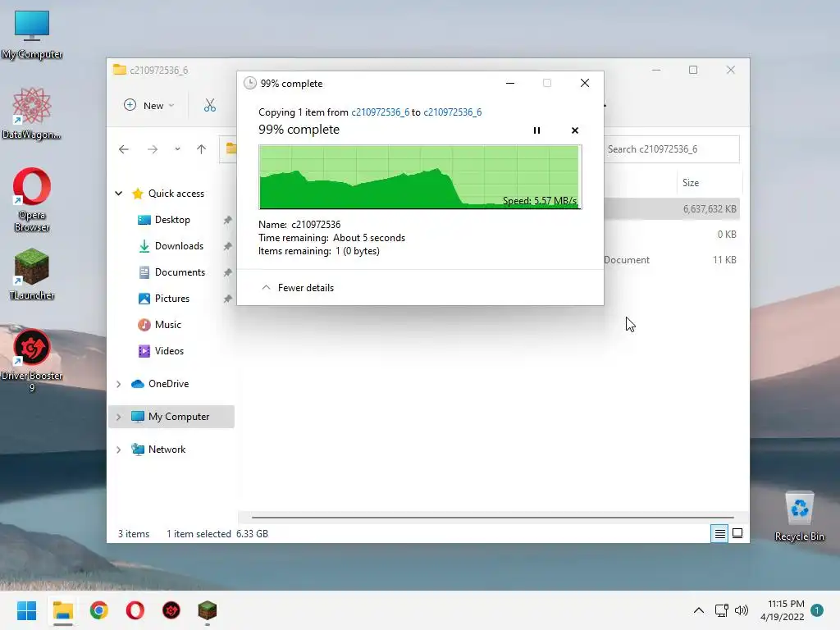
Task: Open Opera Browser desktop shortcut
Action: pos(32,200)
